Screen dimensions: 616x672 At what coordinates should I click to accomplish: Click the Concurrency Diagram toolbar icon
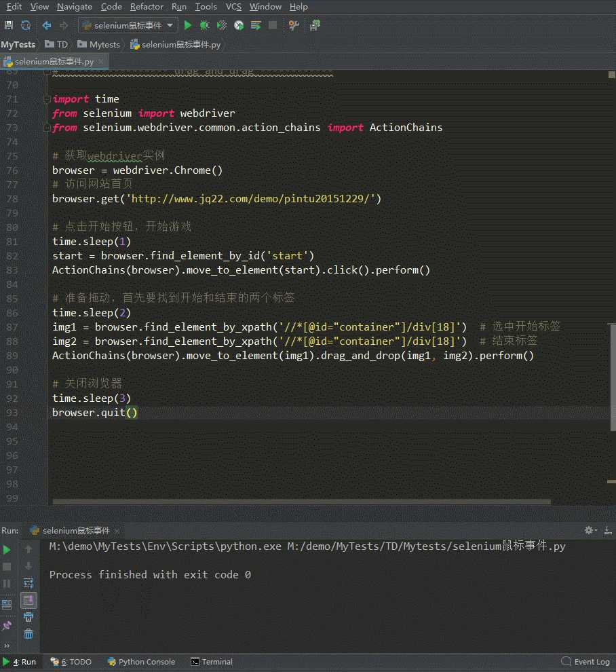click(x=256, y=25)
